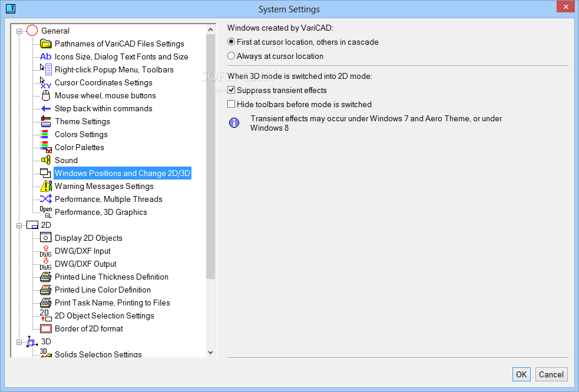Click the tree vertical scrollbar thumb
Image resolution: width=579 pixels, height=392 pixels.
[210, 157]
